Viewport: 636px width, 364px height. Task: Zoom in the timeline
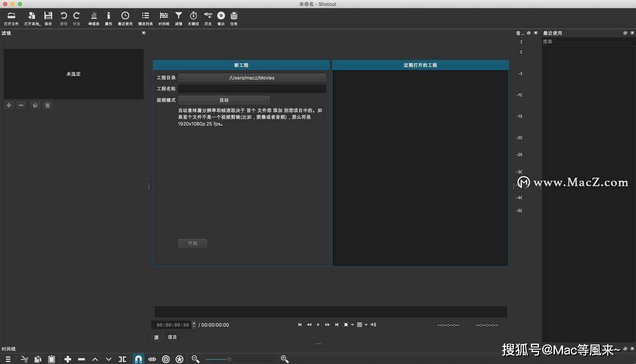[285, 359]
